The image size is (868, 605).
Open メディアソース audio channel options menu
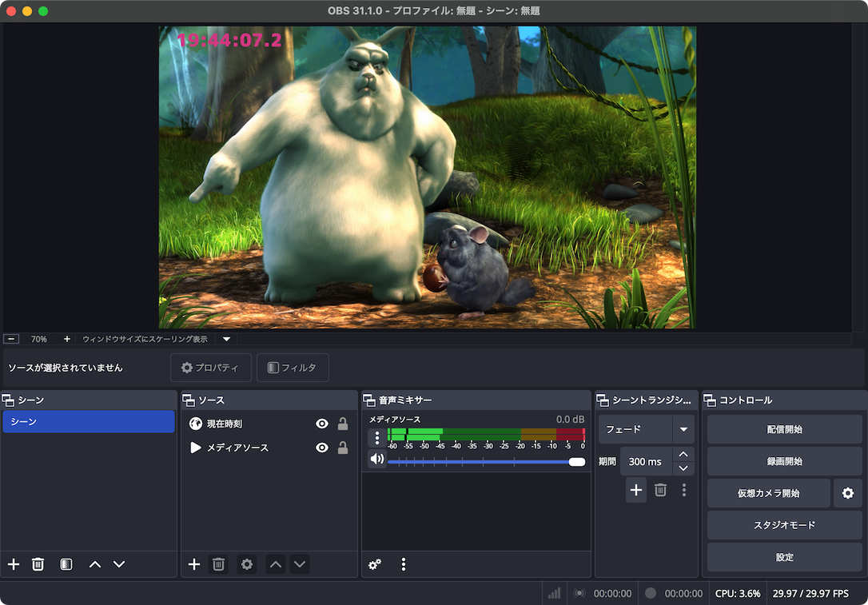click(377, 438)
